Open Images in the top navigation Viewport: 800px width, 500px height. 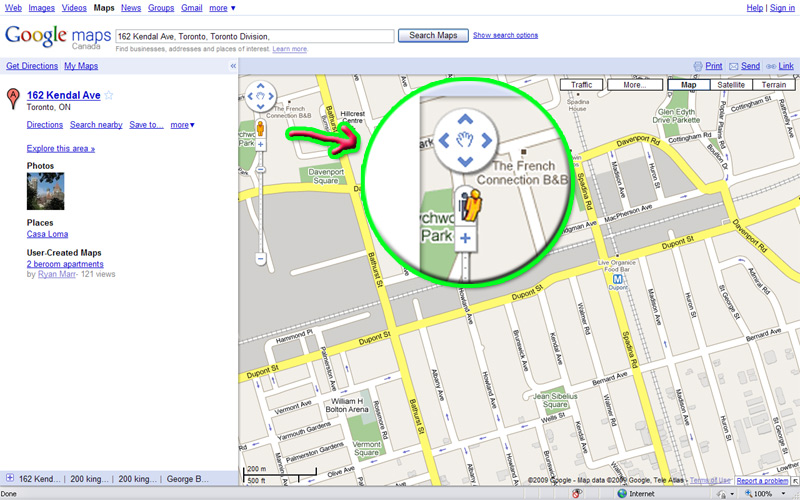[41, 8]
